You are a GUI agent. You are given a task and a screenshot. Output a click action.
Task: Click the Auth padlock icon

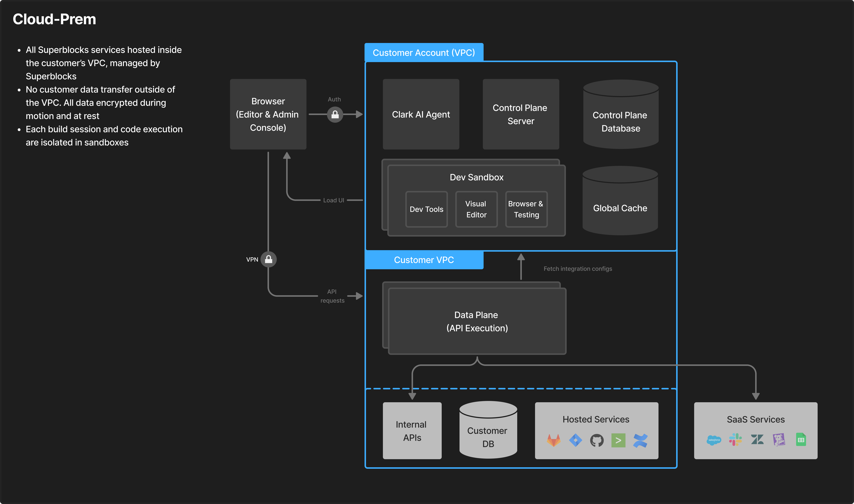pos(335,115)
